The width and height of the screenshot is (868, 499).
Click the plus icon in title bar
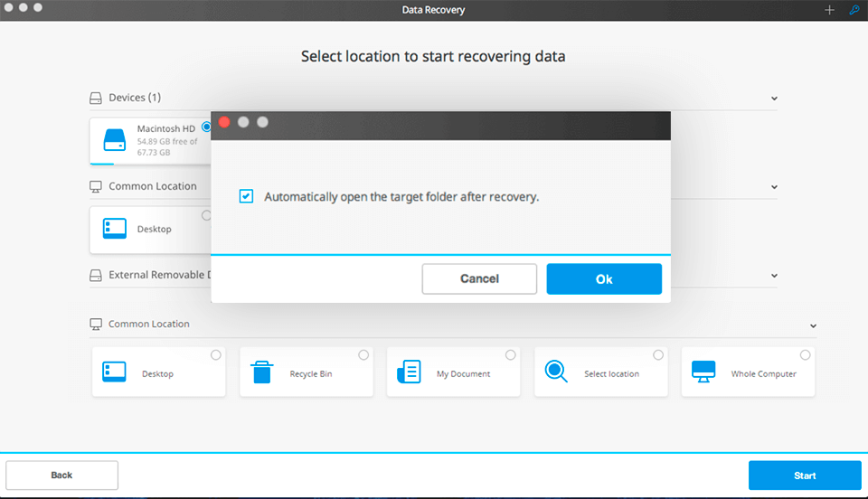click(x=829, y=10)
